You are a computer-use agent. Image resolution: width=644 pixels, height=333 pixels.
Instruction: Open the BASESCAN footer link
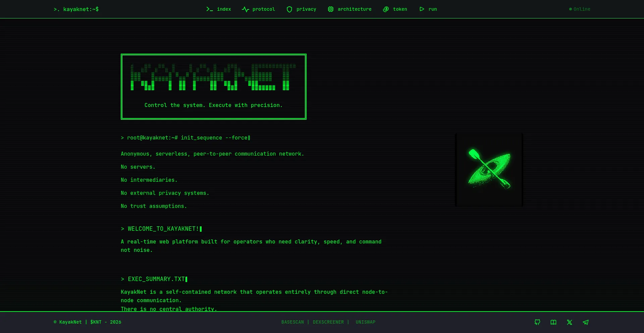pos(292,322)
